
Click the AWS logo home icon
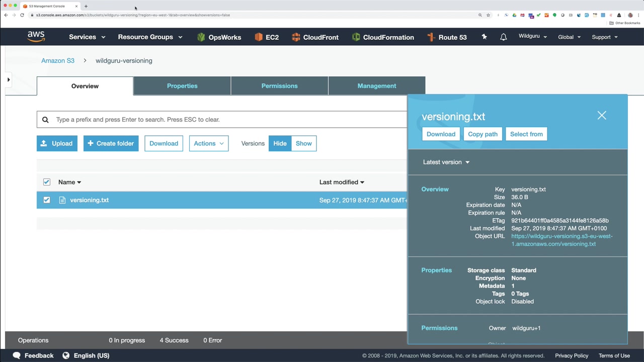36,37
